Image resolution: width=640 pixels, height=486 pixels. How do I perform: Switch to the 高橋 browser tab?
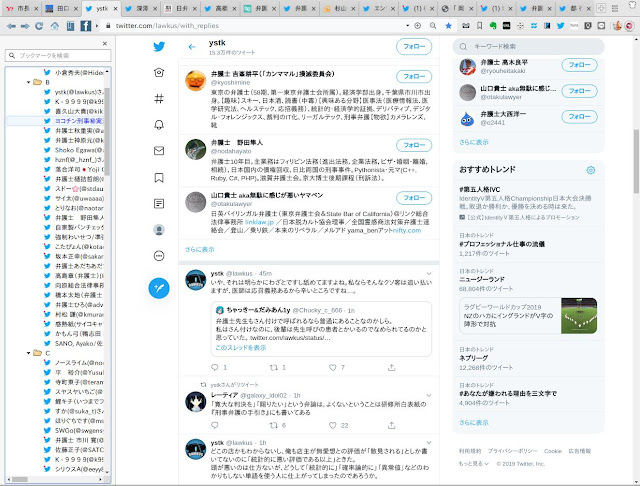coord(219,8)
